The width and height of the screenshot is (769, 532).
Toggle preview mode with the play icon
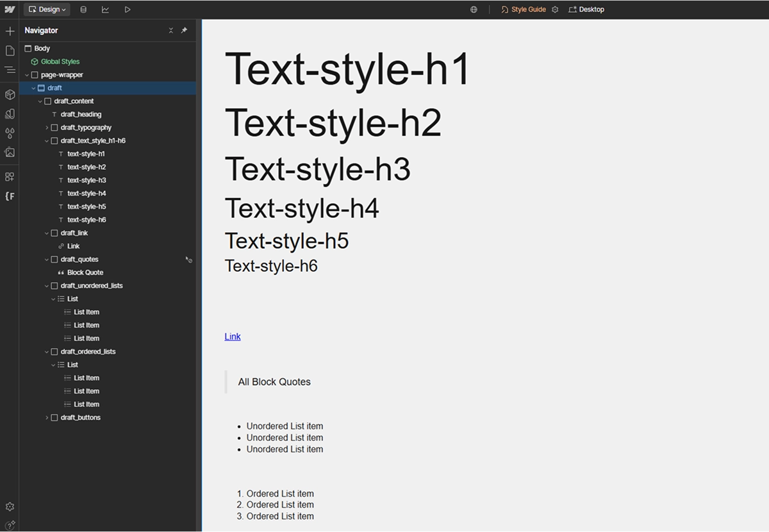pyautogui.click(x=127, y=9)
